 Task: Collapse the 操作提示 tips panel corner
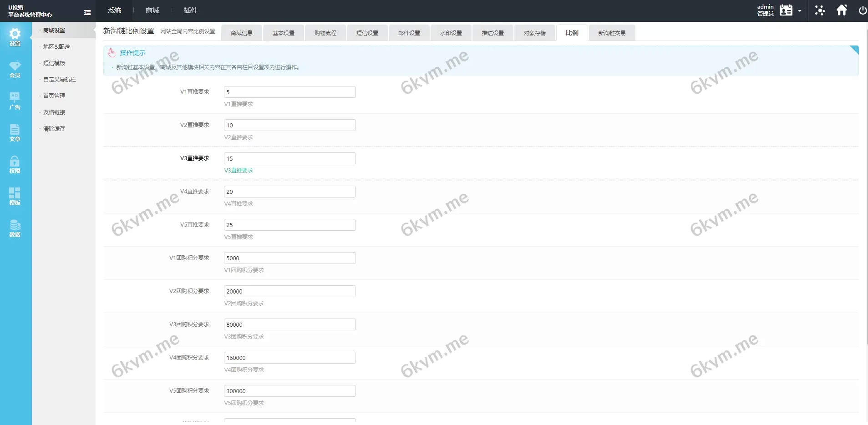854,50
